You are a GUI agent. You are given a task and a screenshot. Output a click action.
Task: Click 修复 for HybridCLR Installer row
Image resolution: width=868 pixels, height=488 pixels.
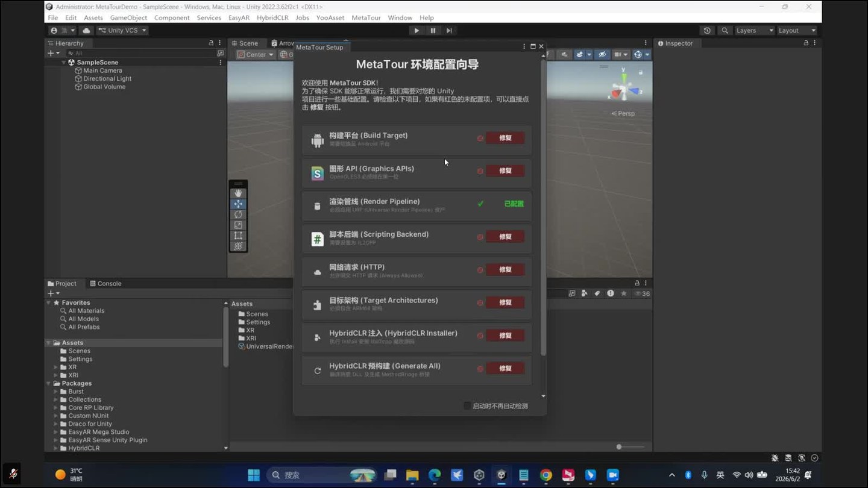coord(505,336)
